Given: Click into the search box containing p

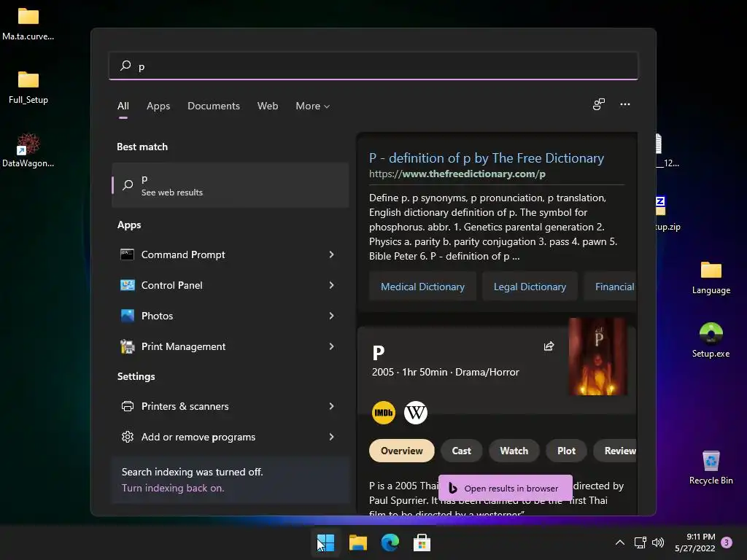Looking at the screenshot, I should [x=373, y=66].
